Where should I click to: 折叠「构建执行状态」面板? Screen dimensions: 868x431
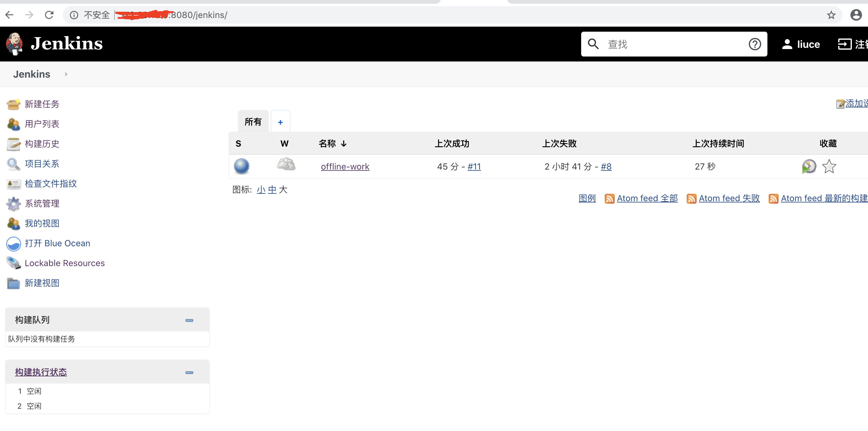tap(189, 373)
